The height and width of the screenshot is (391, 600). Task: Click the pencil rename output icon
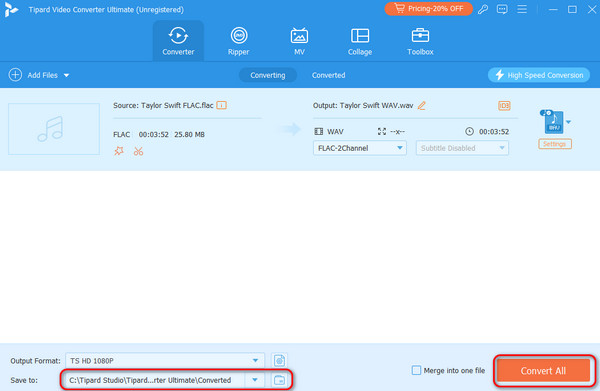pos(422,106)
